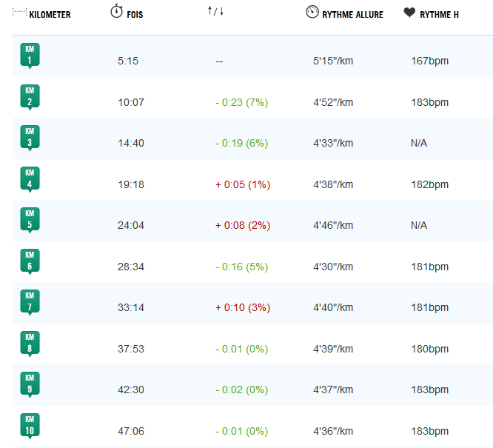This screenshot has width=493, height=448.
Task: Click the FOIS column header
Action: (x=135, y=15)
